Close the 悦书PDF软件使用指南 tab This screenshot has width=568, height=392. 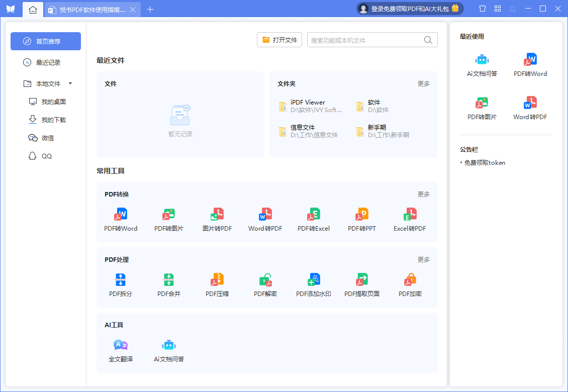133,10
